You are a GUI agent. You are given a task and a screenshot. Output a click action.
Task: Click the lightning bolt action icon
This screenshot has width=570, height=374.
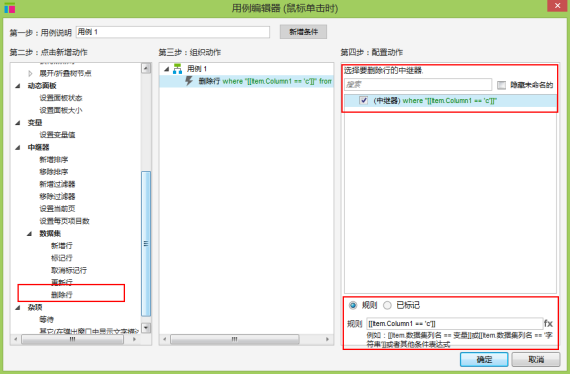pyautogui.click(x=189, y=81)
